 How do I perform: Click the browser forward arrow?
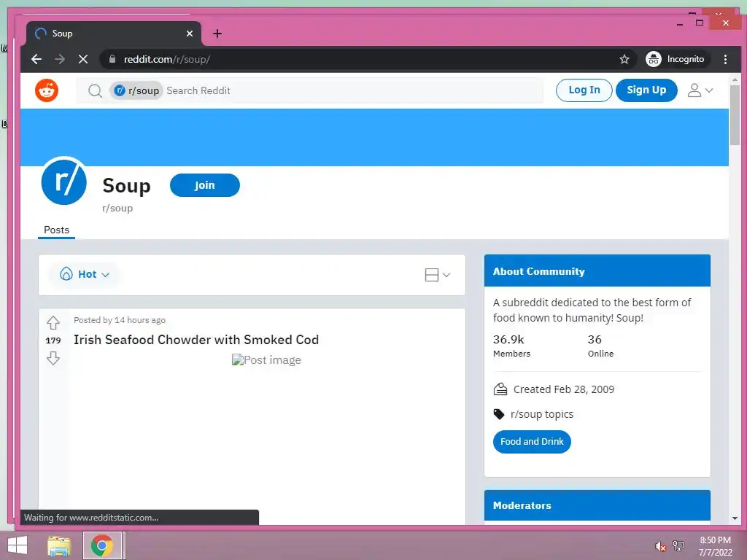click(x=60, y=59)
